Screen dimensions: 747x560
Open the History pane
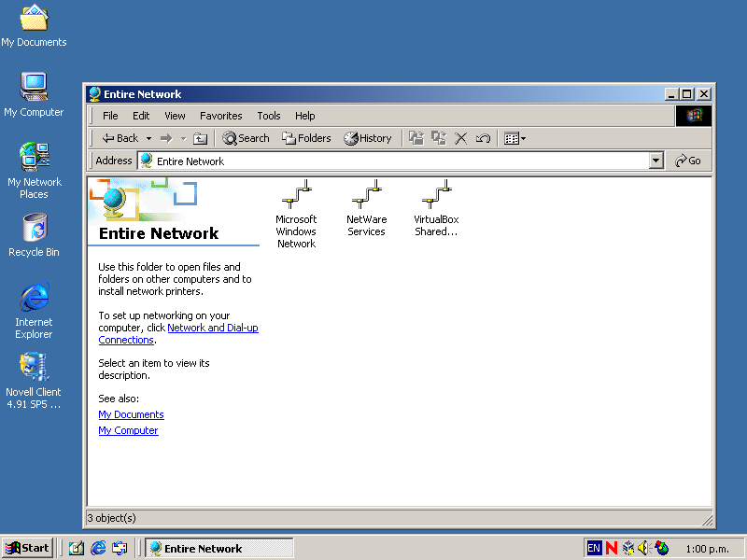tap(367, 138)
